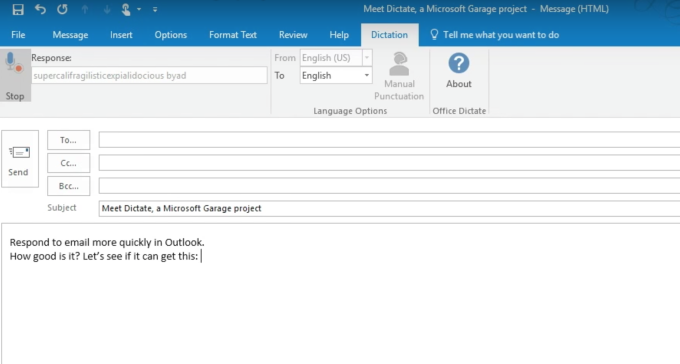This screenshot has width=680, height=364.
Task: Open the File tab
Action: [18, 35]
